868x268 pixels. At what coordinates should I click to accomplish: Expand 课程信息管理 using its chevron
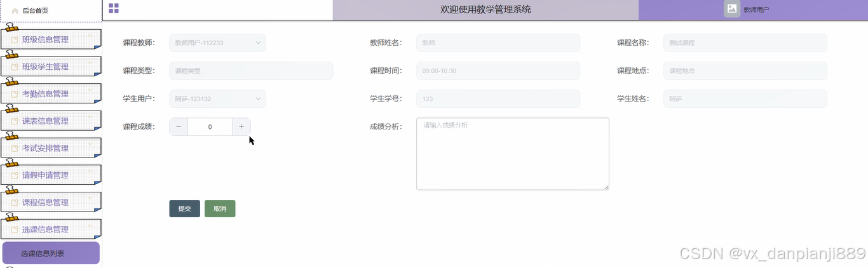tap(90, 198)
